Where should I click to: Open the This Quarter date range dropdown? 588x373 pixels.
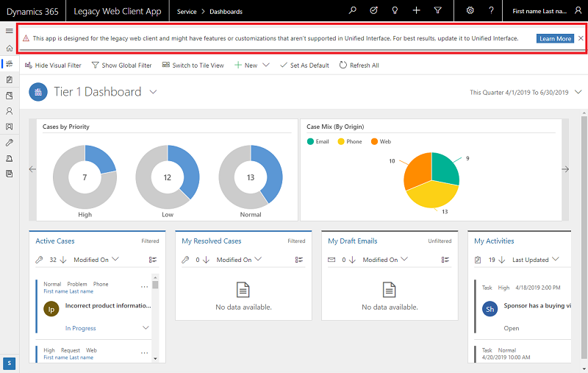click(x=578, y=92)
